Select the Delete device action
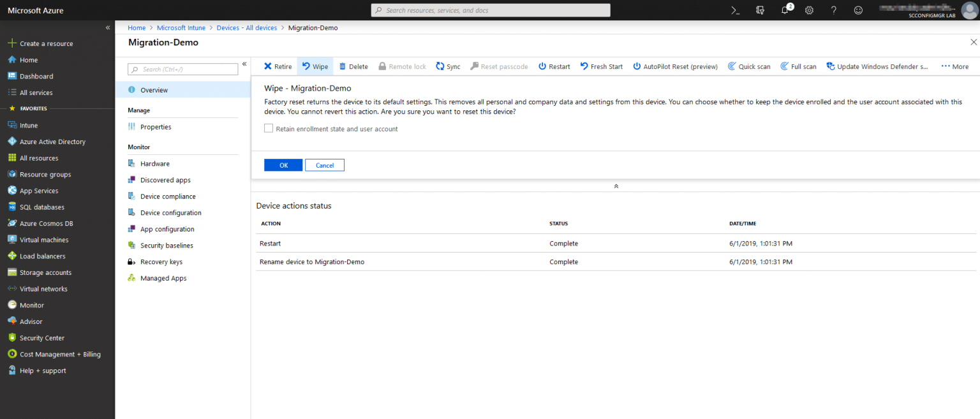 (x=353, y=66)
